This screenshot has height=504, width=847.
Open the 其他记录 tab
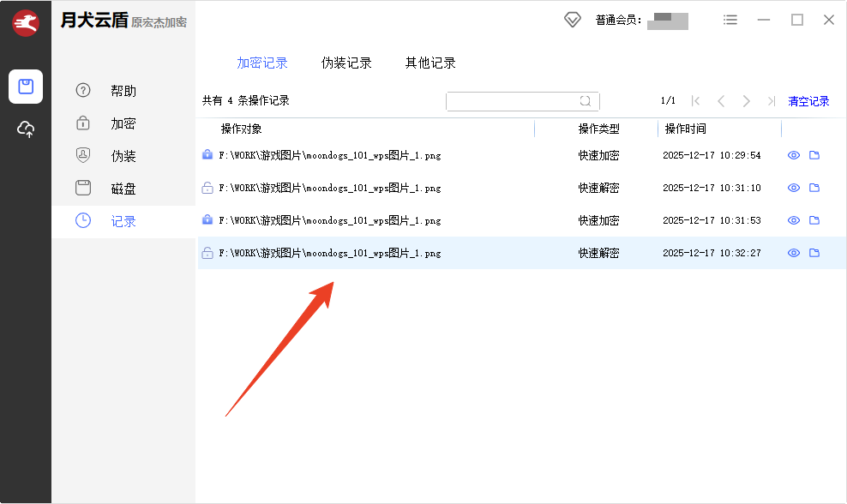[430, 63]
